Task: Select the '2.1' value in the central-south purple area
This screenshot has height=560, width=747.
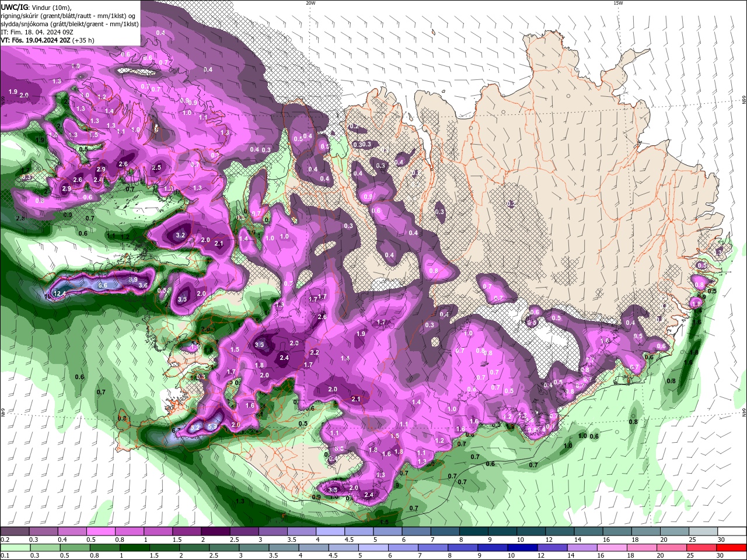Action: pos(356,399)
